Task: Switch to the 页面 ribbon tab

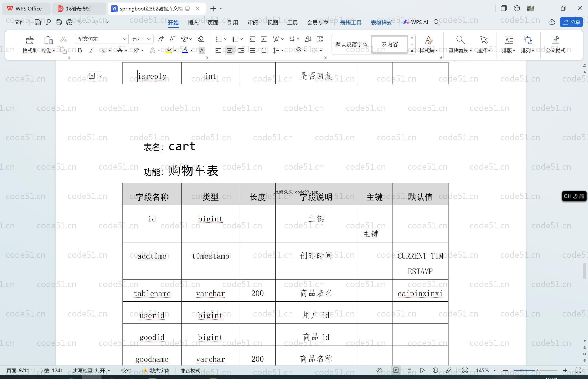Action: 213,23
